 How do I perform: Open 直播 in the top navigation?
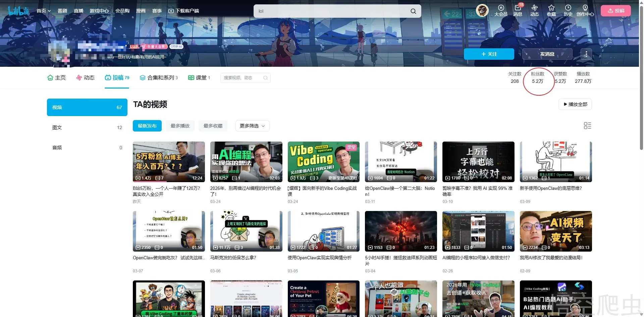tap(78, 11)
